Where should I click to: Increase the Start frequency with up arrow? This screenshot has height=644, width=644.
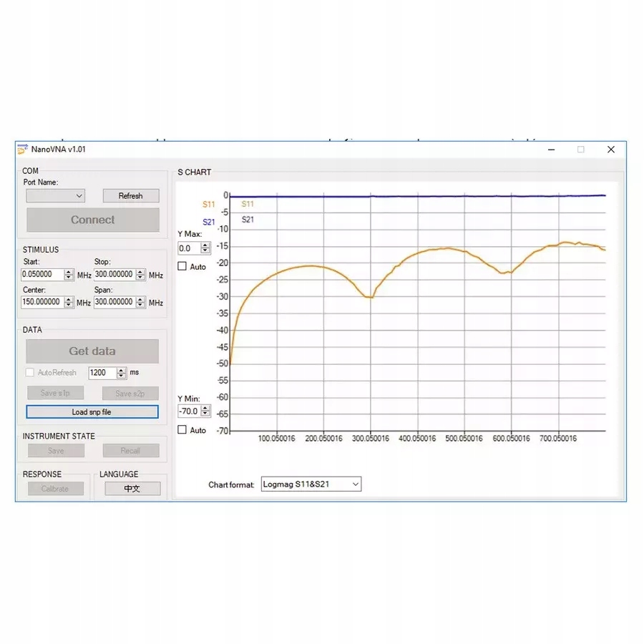[69, 272]
